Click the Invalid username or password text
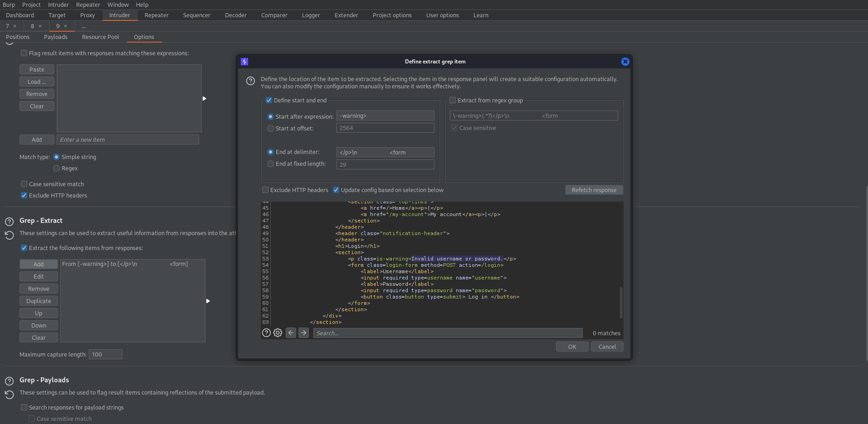Image resolution: width=868 pixels, height=424 pixels. [457, 259]
